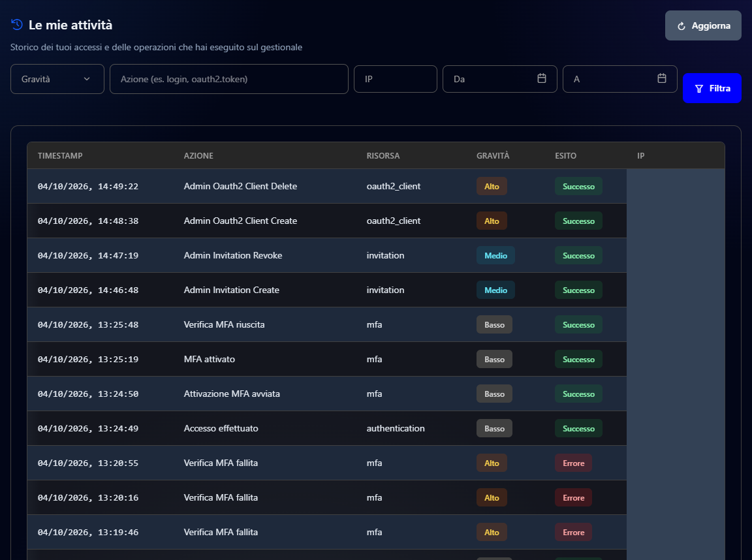Image resolution: width=752 pixels, height=560 pixels.
Task: Click the Le mie attività page title
Action: tap(70, 25)
